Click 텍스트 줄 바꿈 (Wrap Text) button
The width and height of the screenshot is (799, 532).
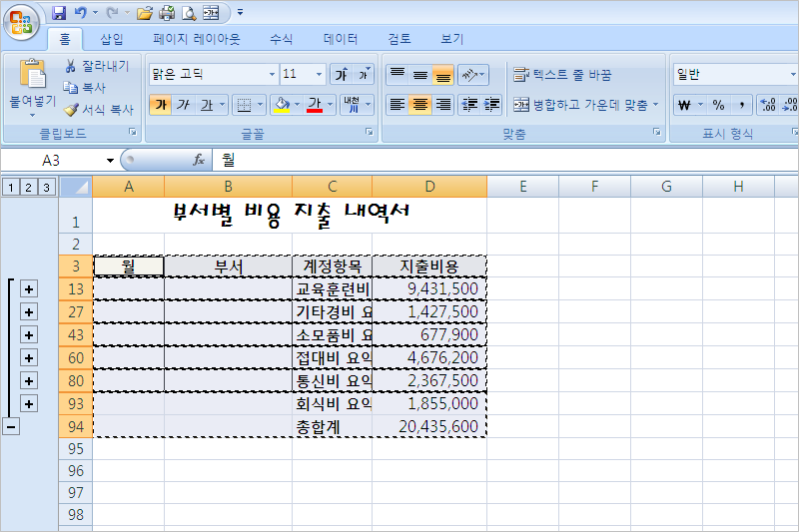tap(562, 75)
